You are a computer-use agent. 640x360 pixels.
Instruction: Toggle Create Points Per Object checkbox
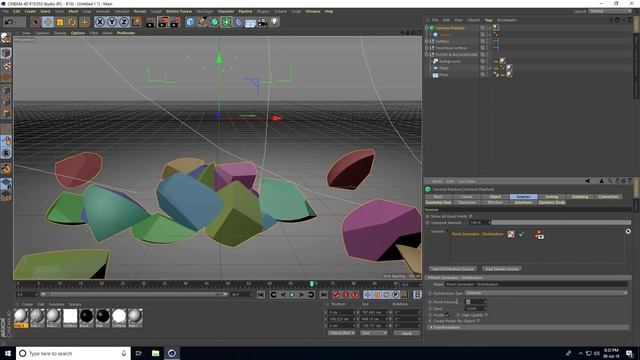pos(478,321)
